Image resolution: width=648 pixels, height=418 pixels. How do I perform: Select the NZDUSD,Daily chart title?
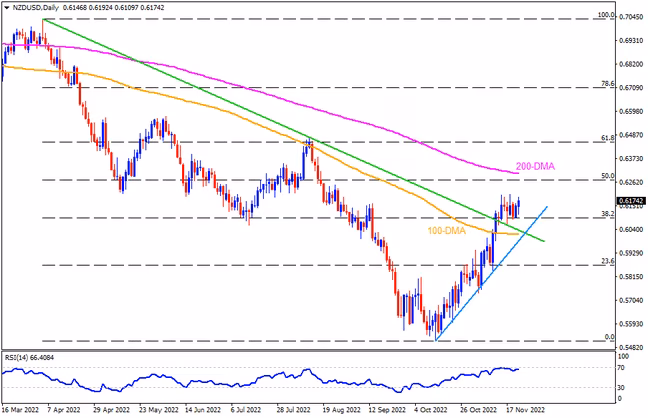tap(36, 8)
